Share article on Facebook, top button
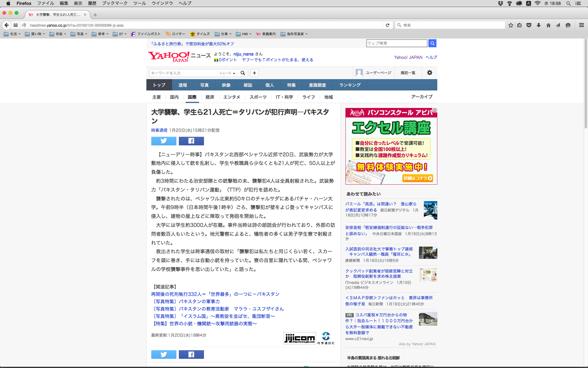Screen dimensions: 588x368 (191, 141)
